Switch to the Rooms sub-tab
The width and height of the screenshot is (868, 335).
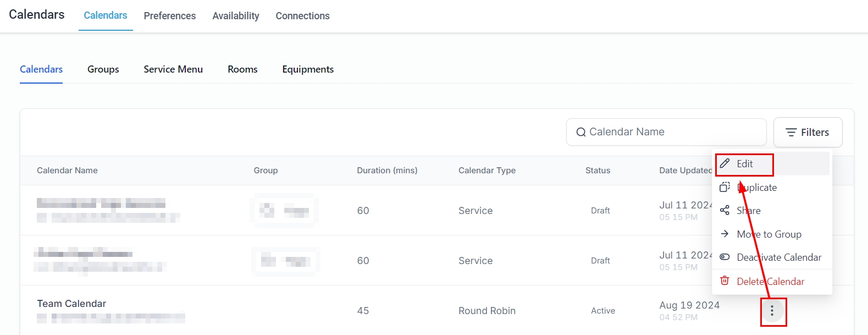(242, 69)
